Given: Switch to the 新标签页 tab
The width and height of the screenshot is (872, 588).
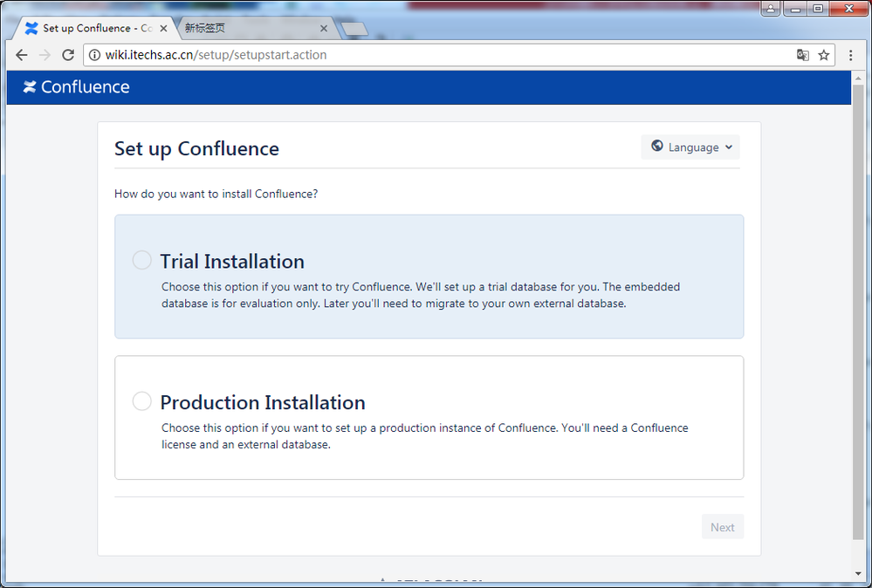Looking at the screenshot, I should [x=257, y=28].
